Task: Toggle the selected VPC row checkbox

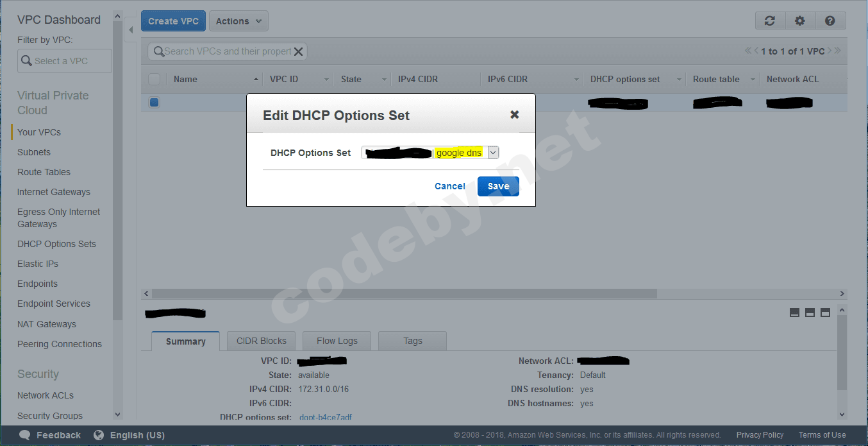Action: click(x=154, y=102)
